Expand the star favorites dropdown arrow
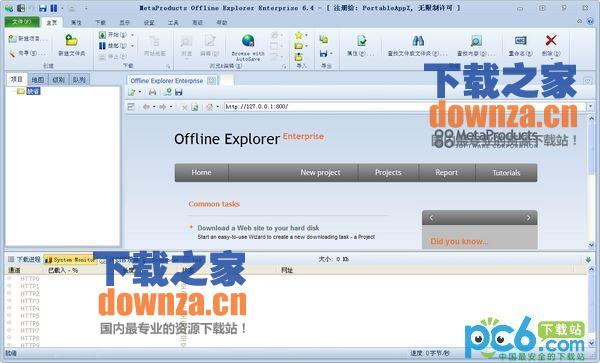600x363 pixels. click(307, 35)
